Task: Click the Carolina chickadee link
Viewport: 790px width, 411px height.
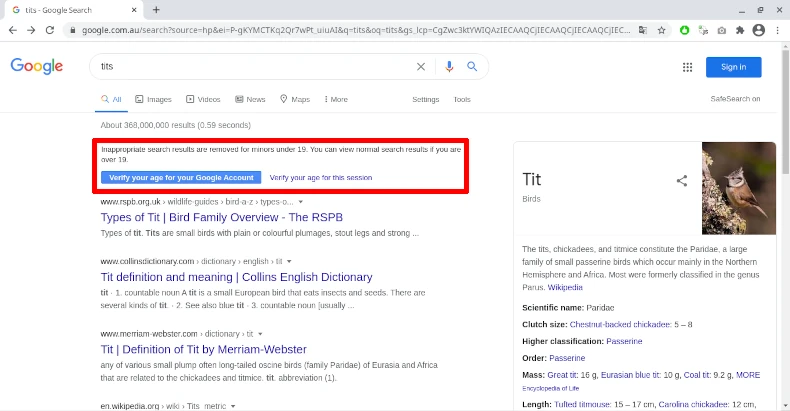Action: coord(693,404)
